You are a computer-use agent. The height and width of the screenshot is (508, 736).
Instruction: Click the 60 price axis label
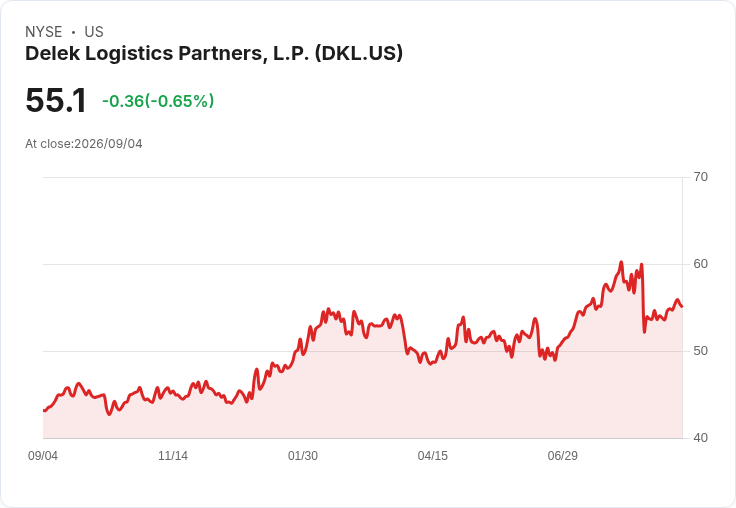pyautogui.click(x=700, y=264)
